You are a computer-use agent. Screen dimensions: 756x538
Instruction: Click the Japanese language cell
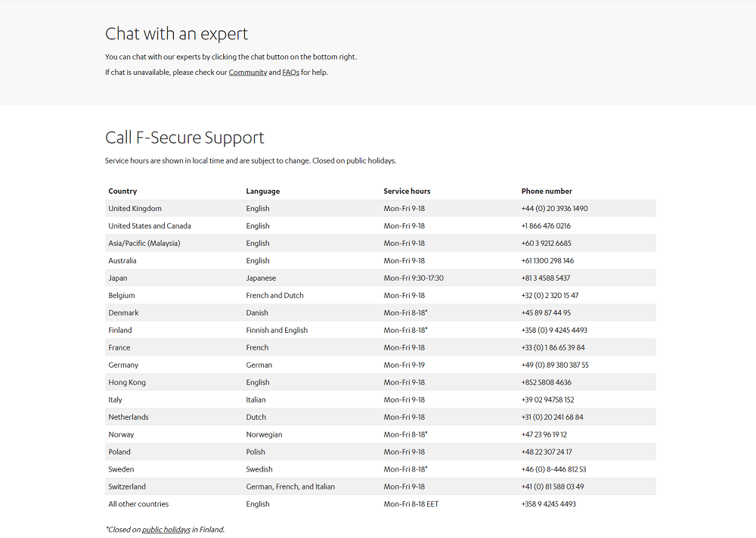tap(261, 278)
